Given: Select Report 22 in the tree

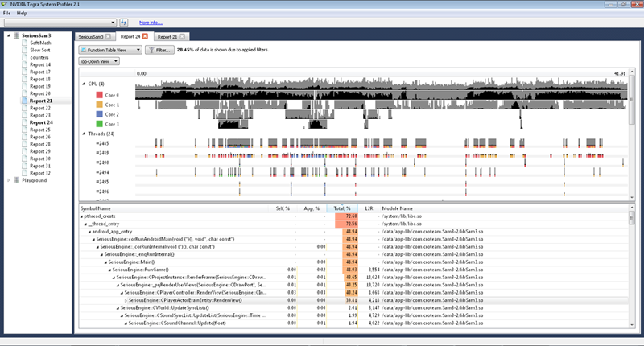Looking at the screenshot, I should [x=40, y=108].
